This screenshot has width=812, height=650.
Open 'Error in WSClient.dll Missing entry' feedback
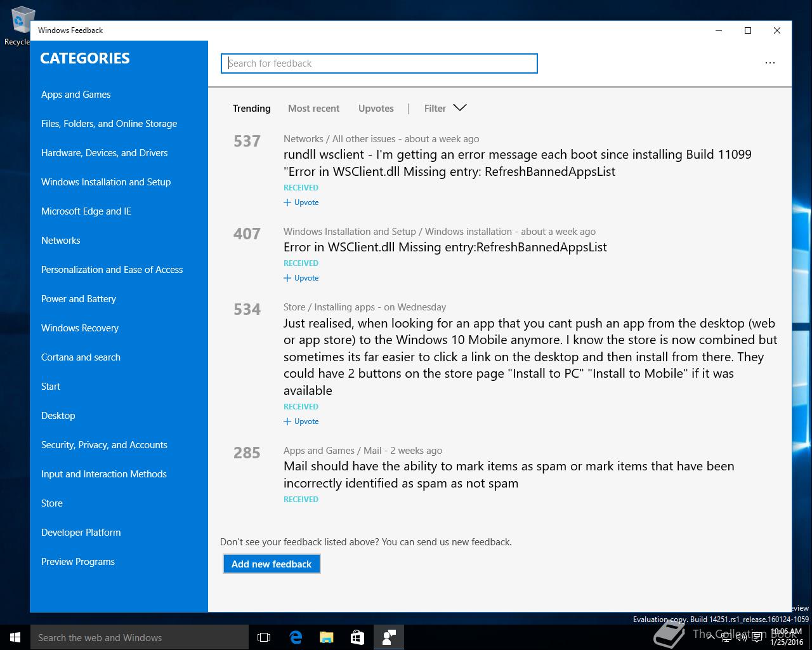(x=445, y=247)
